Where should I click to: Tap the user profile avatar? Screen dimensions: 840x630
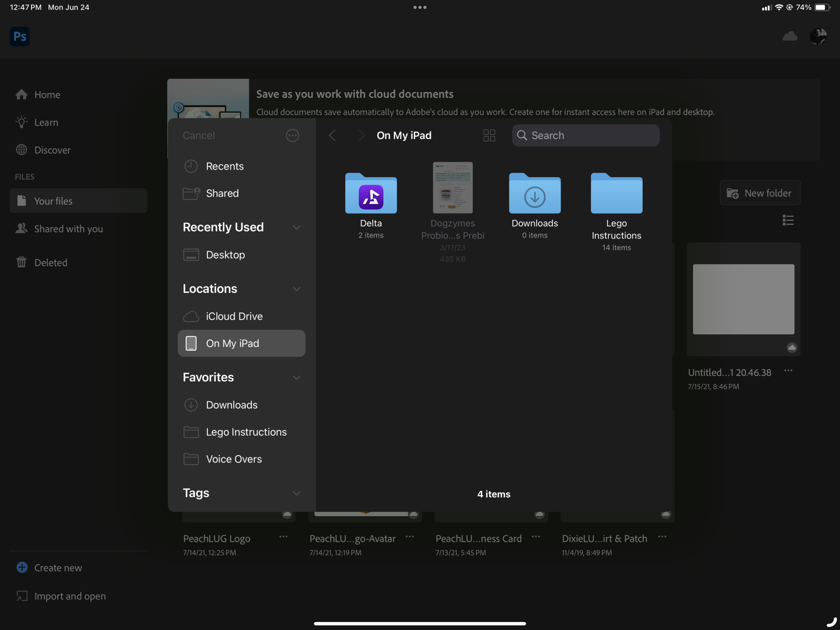tap(818, 37)
